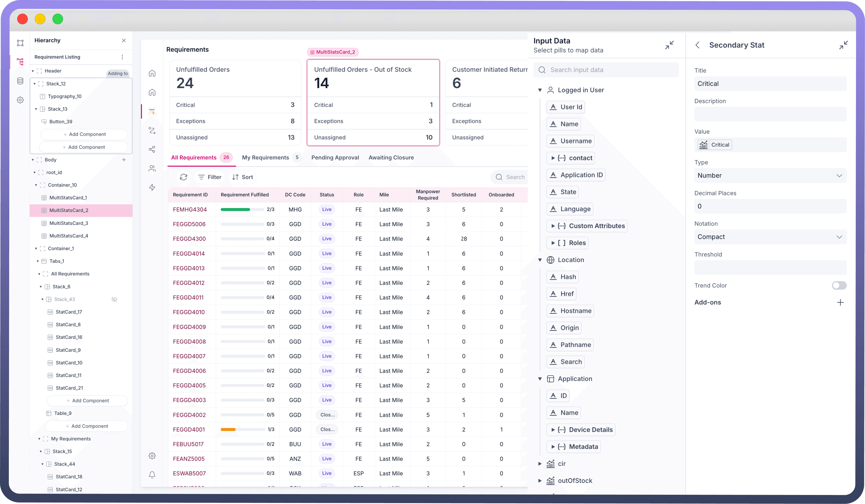
Task: Toggle visibility of Stack_43 layer
Action: tap(114, 299)
